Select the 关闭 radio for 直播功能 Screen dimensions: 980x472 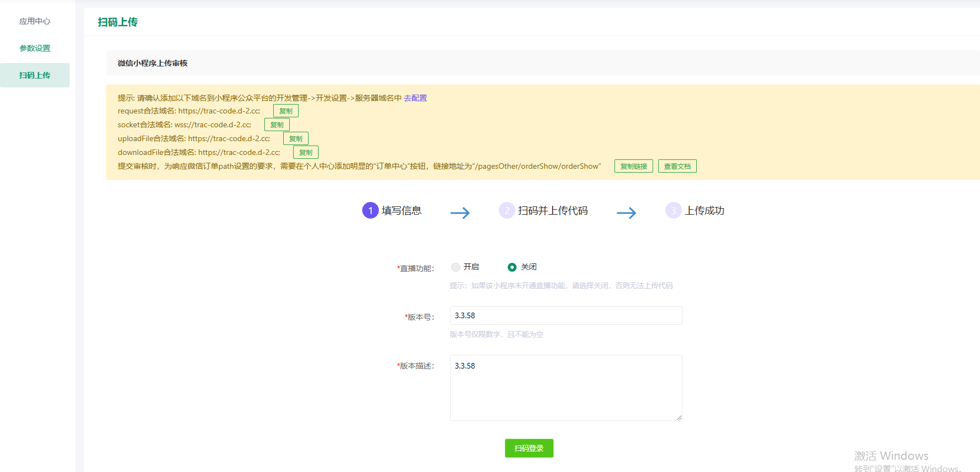pyautogui.click(x=512, y=267)
